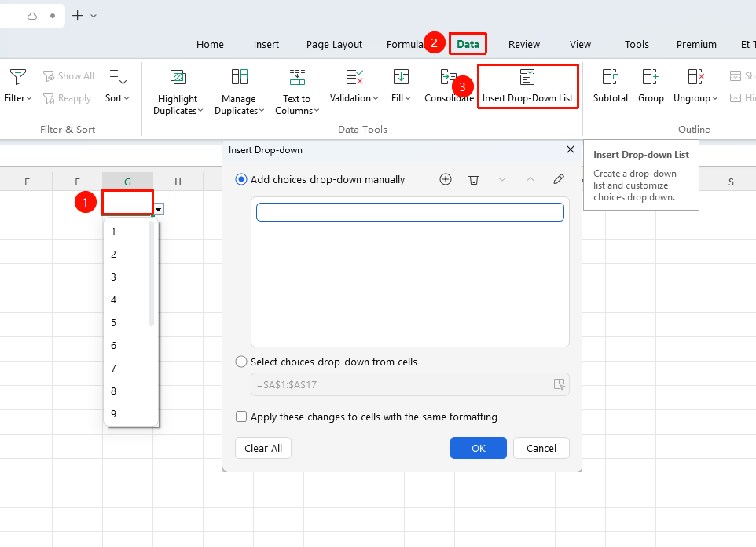Click the OK button
The height and width of the screenshot is (547, 756).
click(479, 448)
